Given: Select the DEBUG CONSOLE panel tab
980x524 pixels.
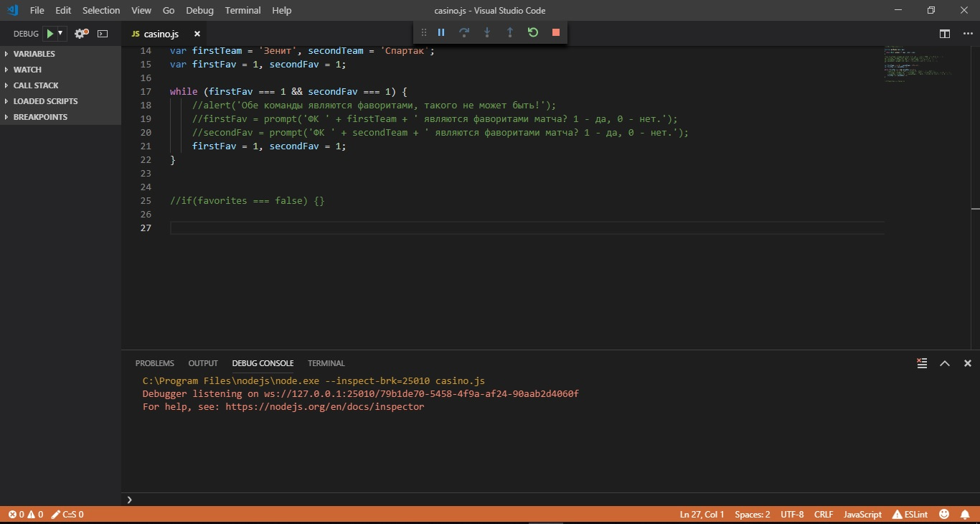Looking at the screenshot, I should click(263, 363).
